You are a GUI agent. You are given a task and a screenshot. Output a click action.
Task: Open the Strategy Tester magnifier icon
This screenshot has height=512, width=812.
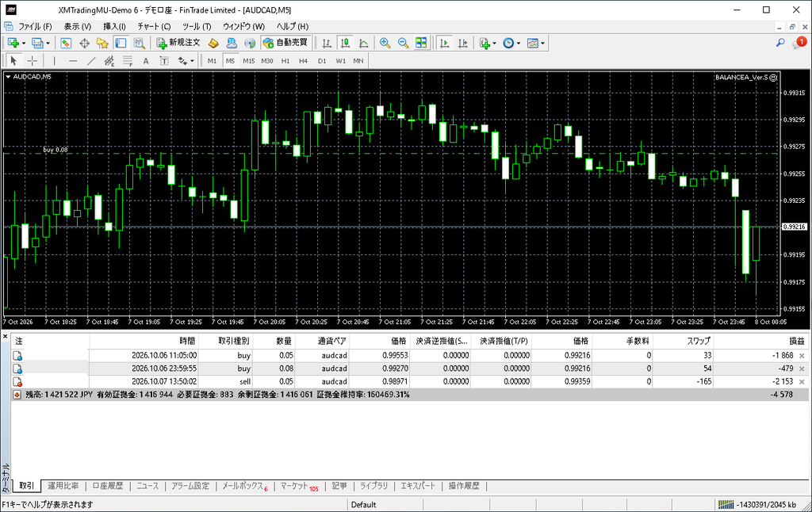[140, 43]
